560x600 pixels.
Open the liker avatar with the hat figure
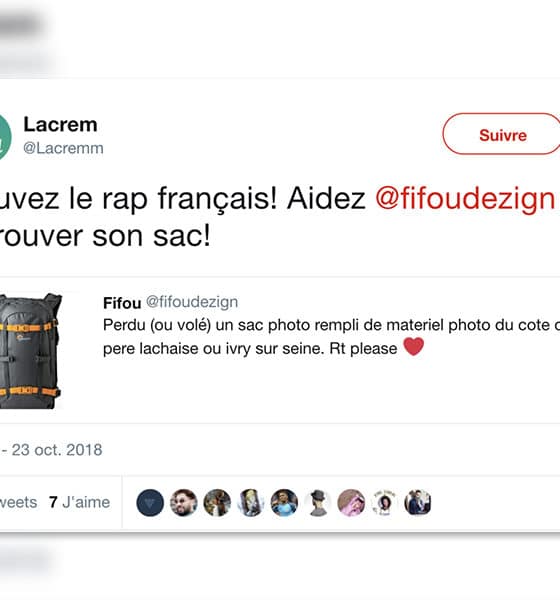(317, 503)
